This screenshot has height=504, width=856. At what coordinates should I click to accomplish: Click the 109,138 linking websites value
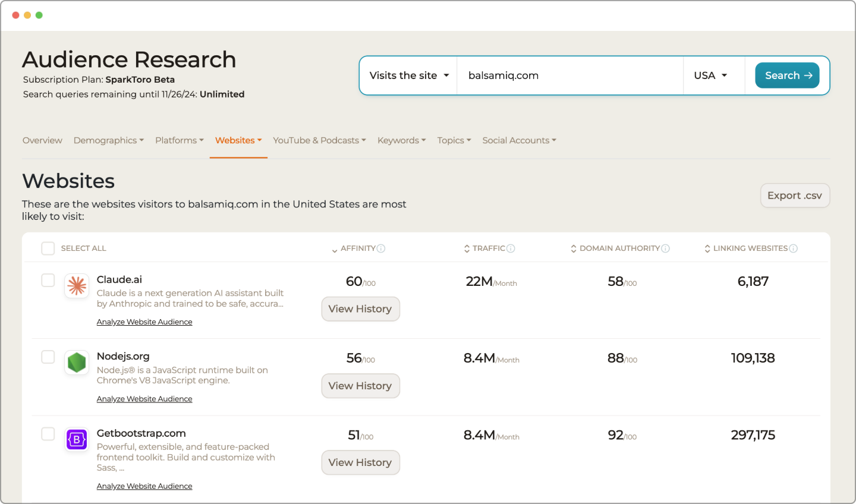point(753,358)
